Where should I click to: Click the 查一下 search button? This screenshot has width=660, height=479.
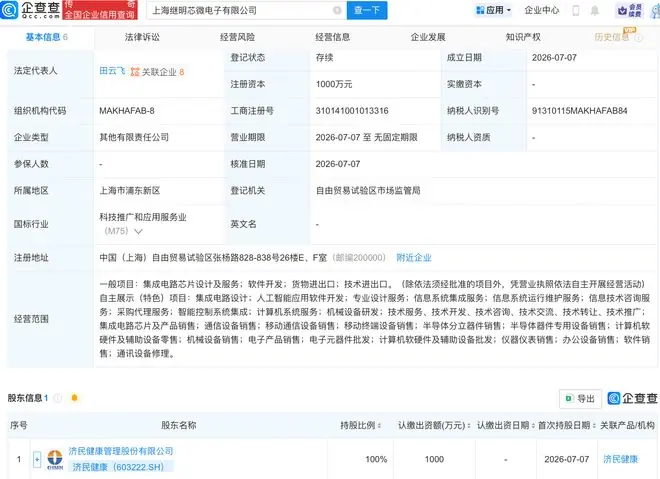(367, 10)
